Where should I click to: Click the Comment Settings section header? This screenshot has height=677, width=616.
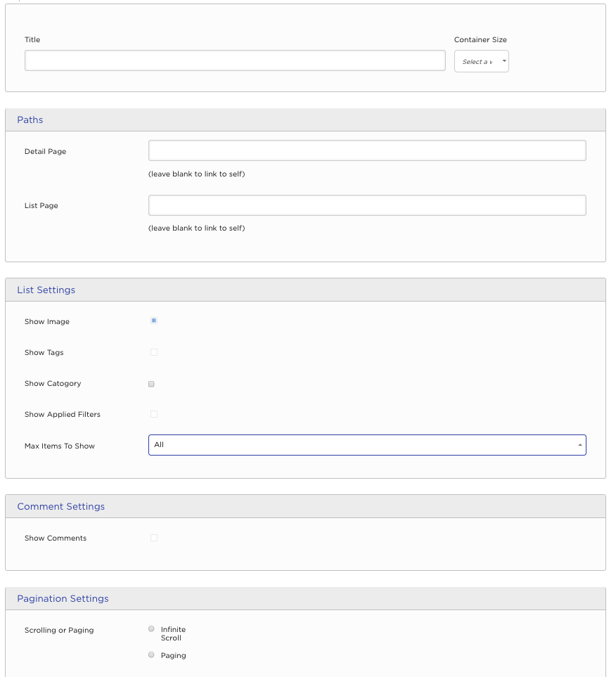click(61, 506)
